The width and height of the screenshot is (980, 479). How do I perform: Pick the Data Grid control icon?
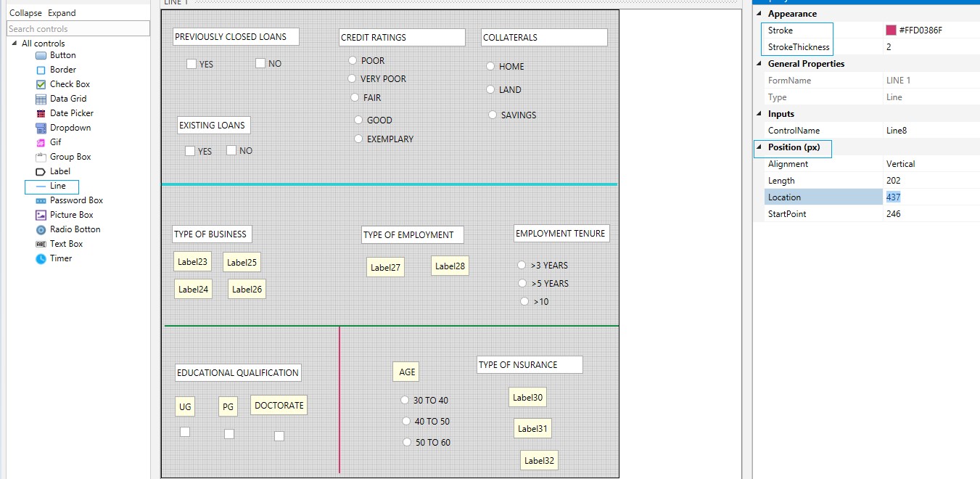coord(41,99)
